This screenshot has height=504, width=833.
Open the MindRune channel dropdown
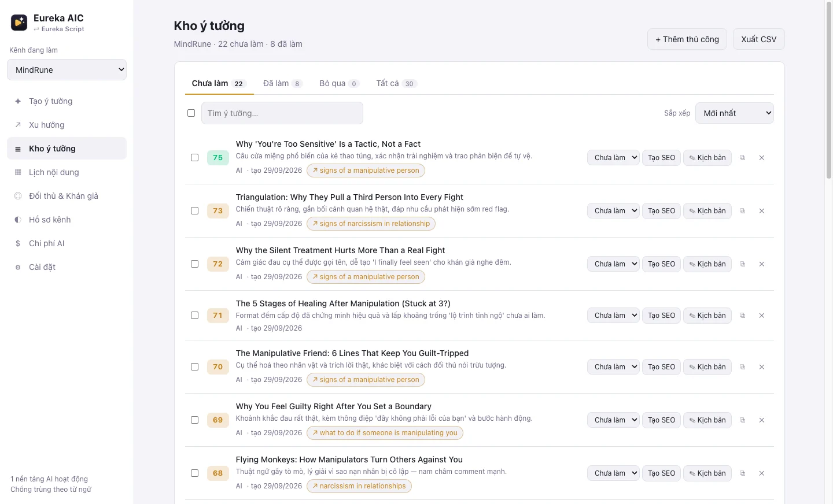[67, 70]
